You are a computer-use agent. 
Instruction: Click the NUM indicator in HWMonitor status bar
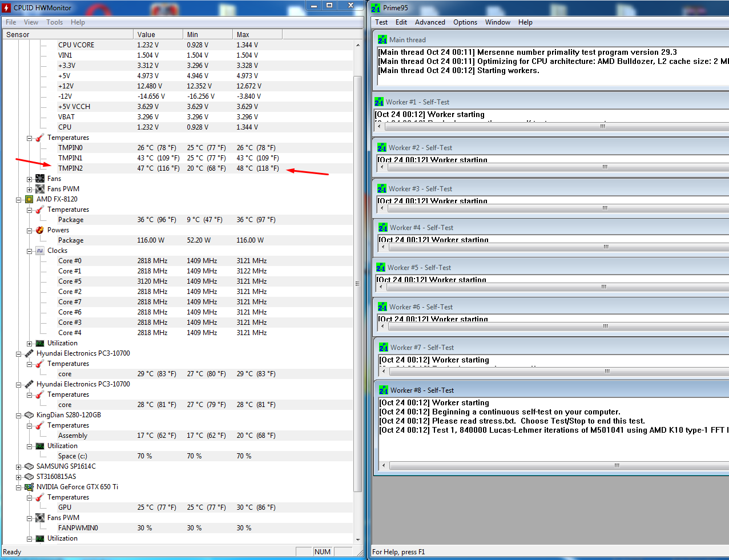click(323, 552)
